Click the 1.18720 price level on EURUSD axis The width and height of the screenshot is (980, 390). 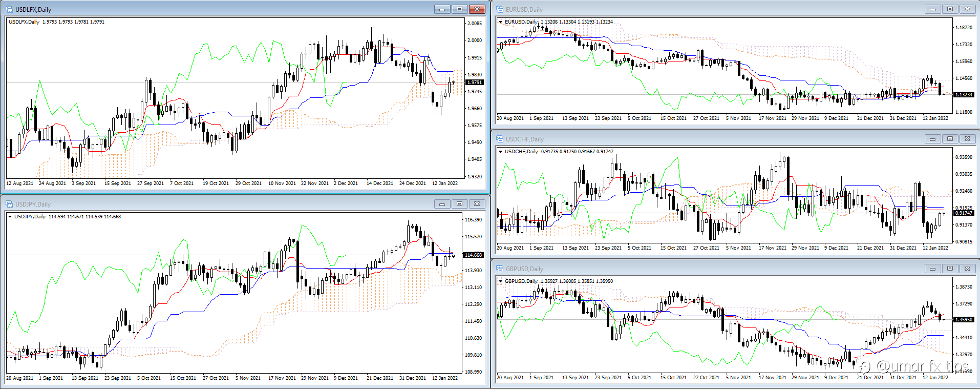click(964, 28)
